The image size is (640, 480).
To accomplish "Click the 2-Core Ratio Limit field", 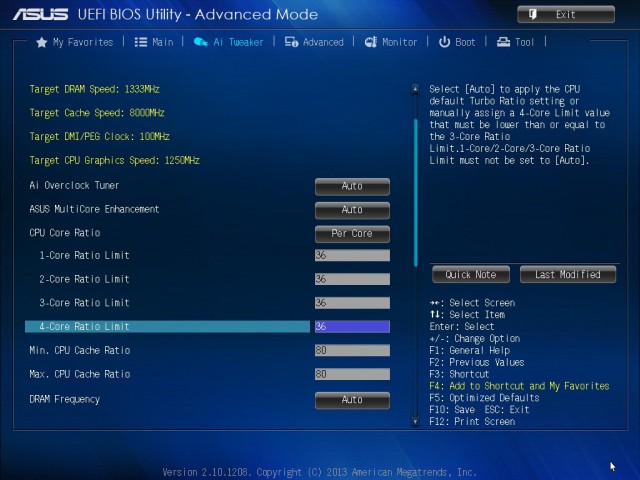I will point(352,279).
